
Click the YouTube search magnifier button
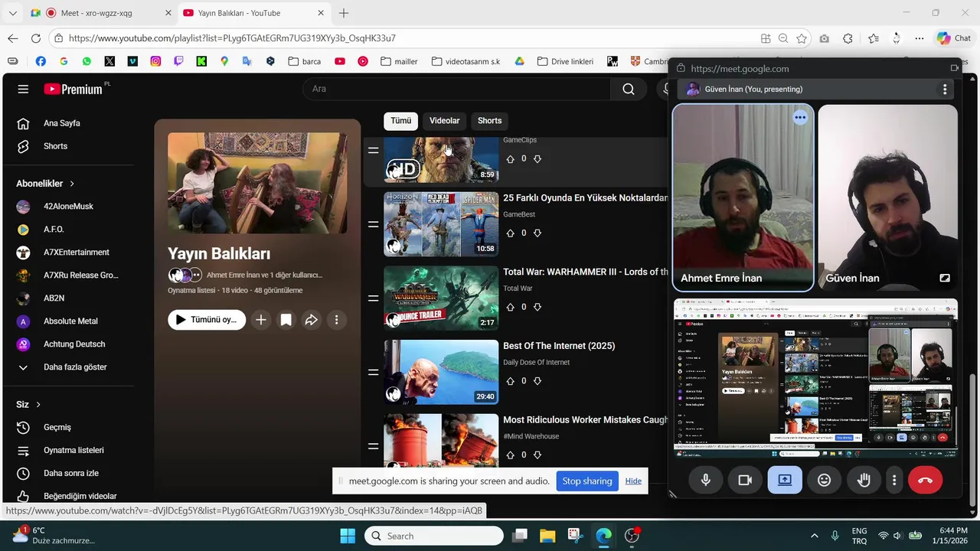(629, 89)
